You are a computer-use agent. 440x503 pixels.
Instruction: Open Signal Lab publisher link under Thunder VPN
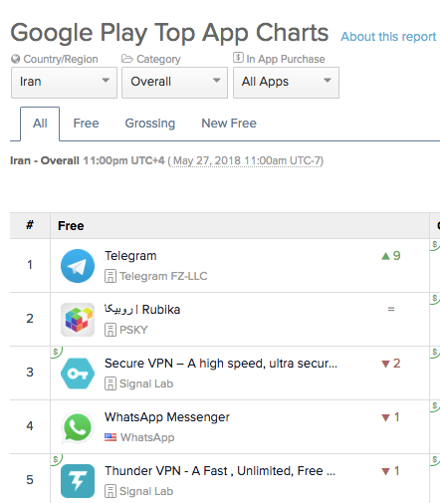click(146, 491)
